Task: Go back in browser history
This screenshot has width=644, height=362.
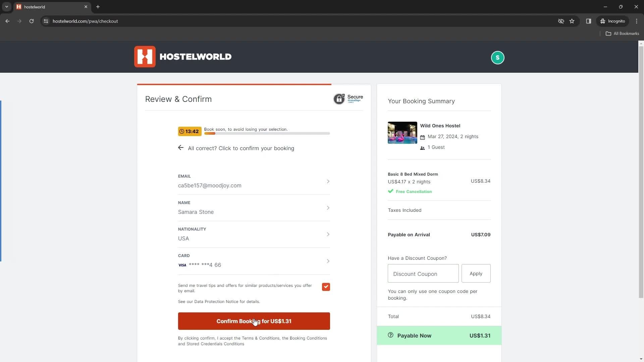Action: click(7, 21)
